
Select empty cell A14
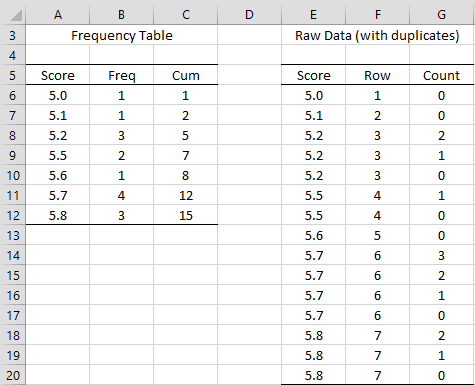pos(58,255)
